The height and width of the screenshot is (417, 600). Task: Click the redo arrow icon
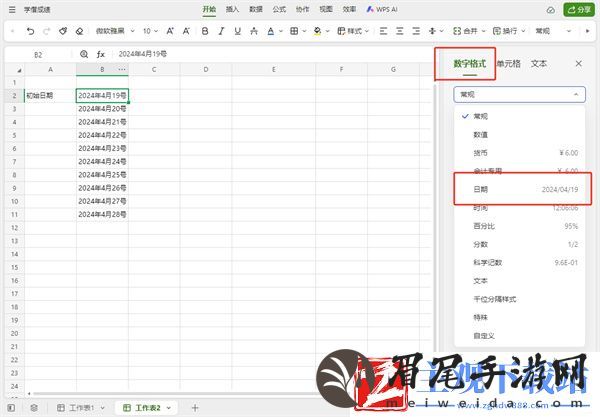tap(47, 31)
